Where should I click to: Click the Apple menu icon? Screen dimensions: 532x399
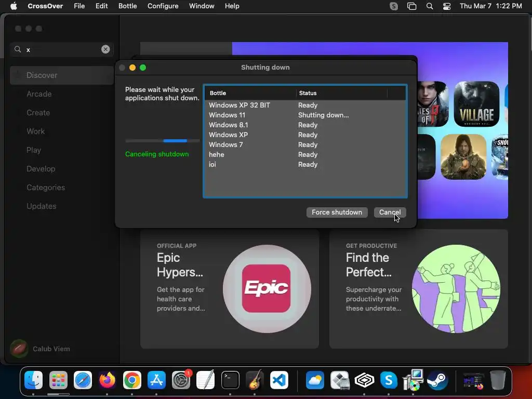pyautogui.click(x=14, y=6)
